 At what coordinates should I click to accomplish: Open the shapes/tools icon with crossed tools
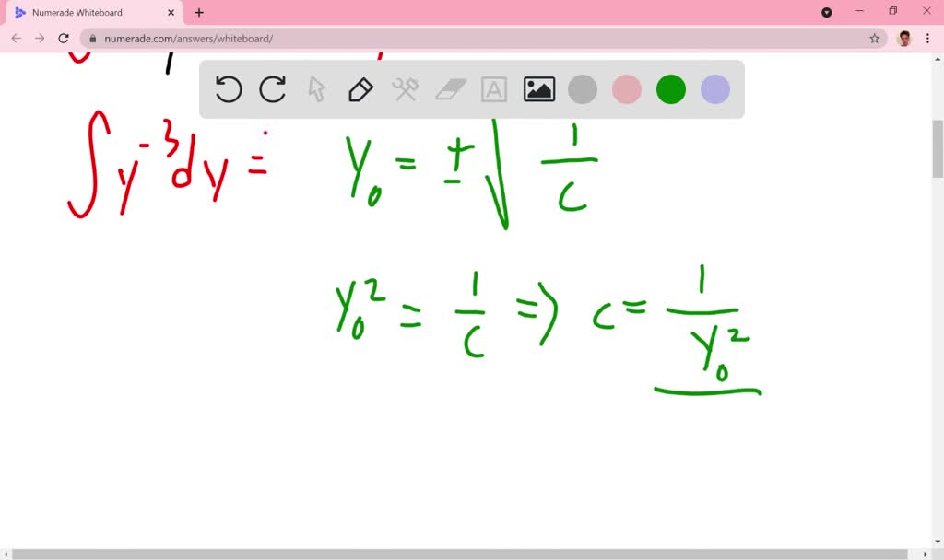pyautogui.click(x=406, y=89)
